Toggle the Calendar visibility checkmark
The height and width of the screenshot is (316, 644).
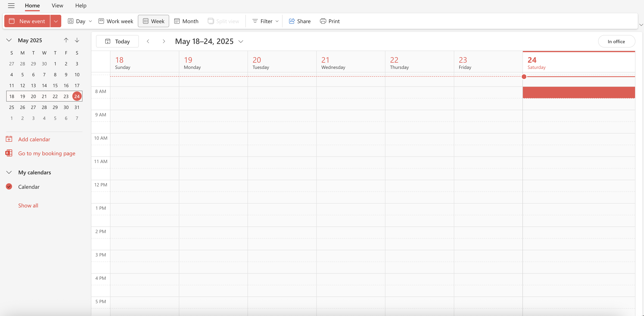[x=9, y=187]
